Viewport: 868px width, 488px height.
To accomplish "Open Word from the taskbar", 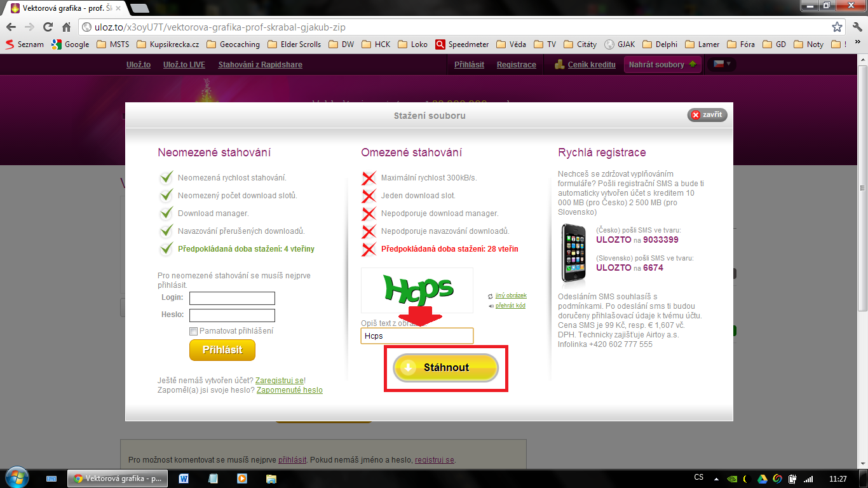I will point(184,478).
